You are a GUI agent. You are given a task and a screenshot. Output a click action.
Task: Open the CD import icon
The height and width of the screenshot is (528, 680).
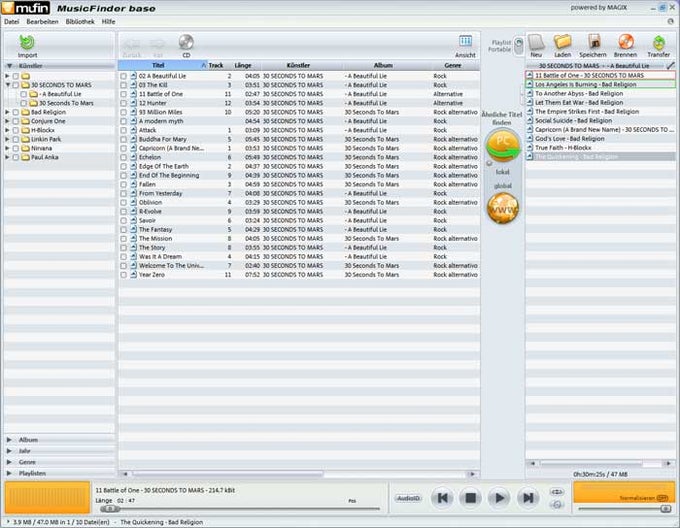pos(186,42)
